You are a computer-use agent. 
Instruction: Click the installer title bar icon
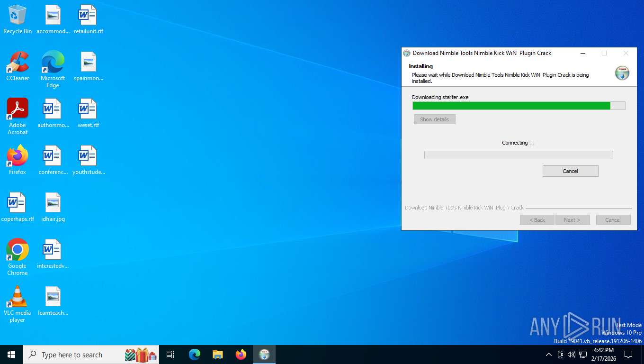pos(407,53)
